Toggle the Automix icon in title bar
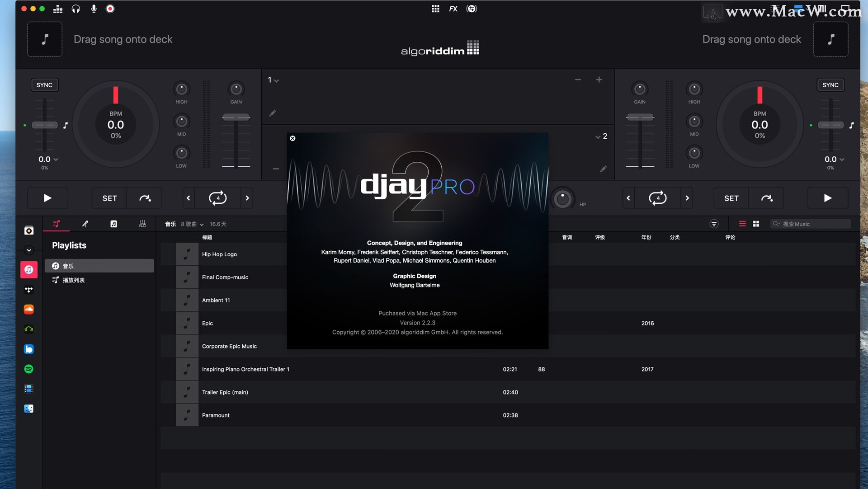Screen dimensions: 868x489 472,9
